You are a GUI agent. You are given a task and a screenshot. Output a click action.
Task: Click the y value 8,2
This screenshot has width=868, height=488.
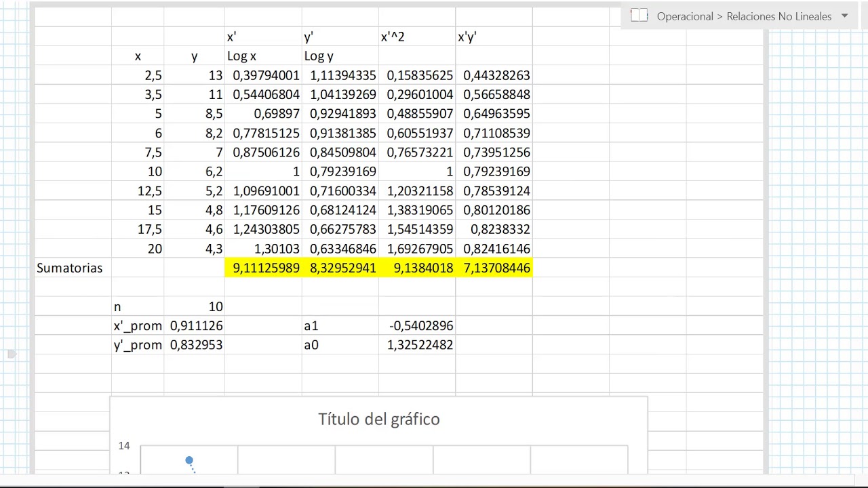tap(194, 134)
